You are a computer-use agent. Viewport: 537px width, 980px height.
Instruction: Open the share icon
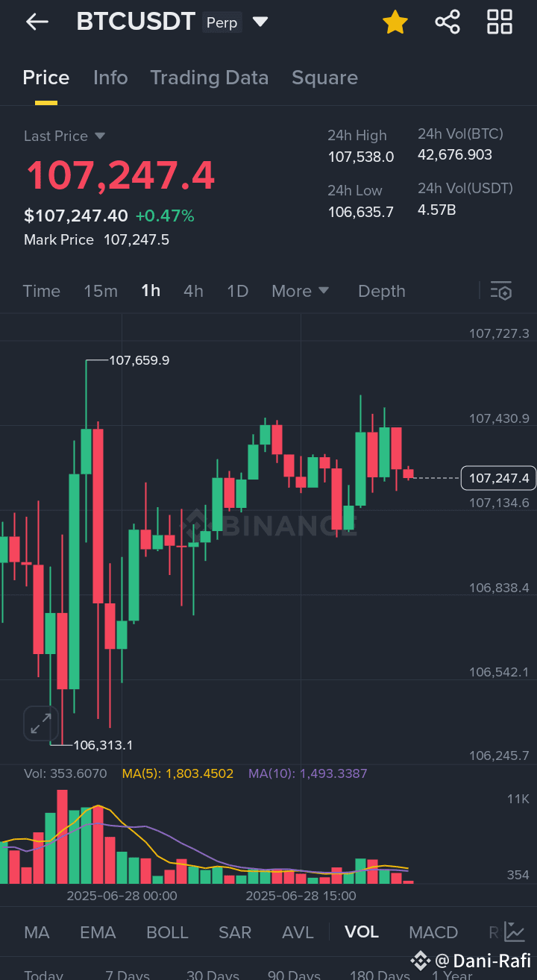point(447,22)
